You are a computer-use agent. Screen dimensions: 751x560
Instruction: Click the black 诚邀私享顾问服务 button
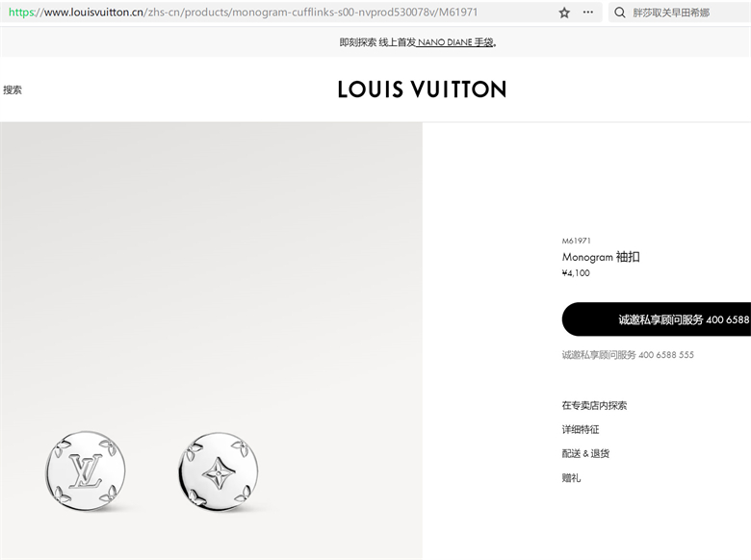point(657,318)
